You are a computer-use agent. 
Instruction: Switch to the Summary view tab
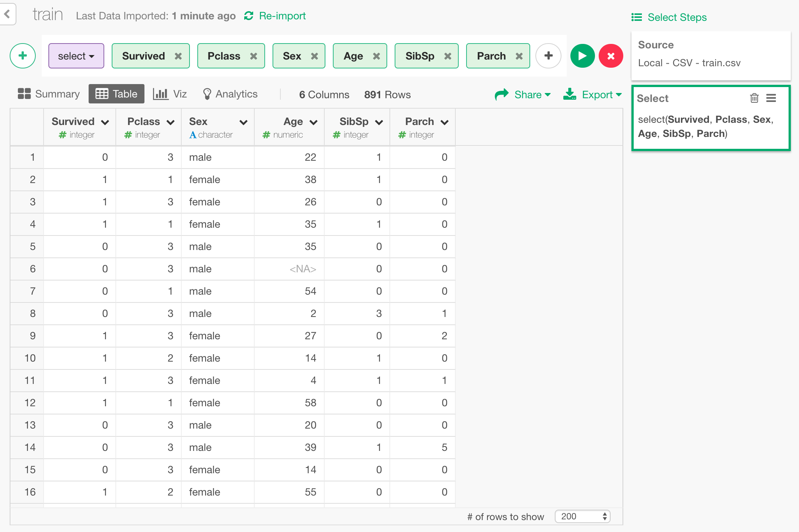(49, 94)
